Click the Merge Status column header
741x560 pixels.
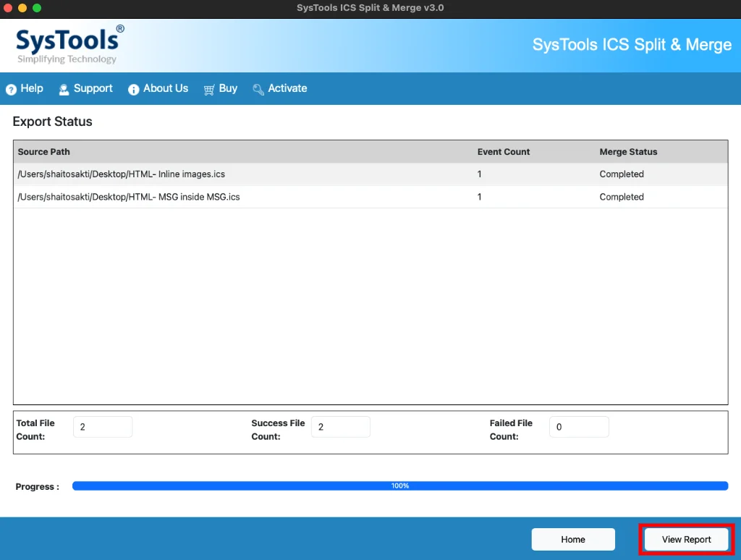tap(629, 152)
